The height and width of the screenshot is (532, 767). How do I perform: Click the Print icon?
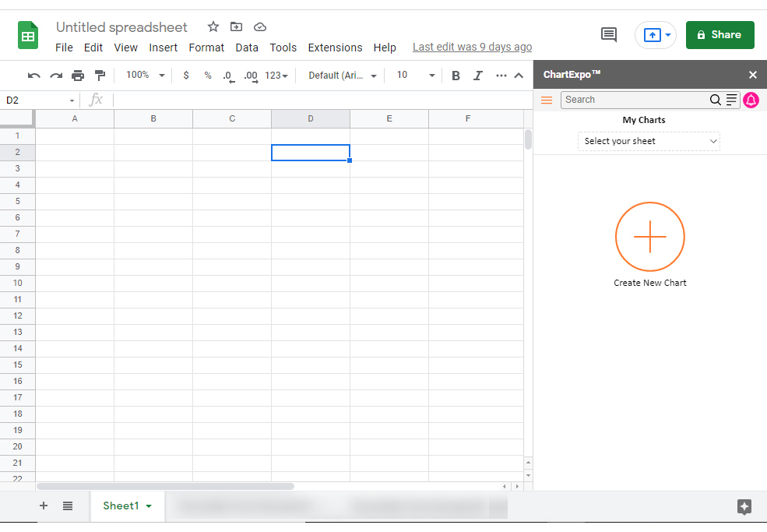pos(78,76)
